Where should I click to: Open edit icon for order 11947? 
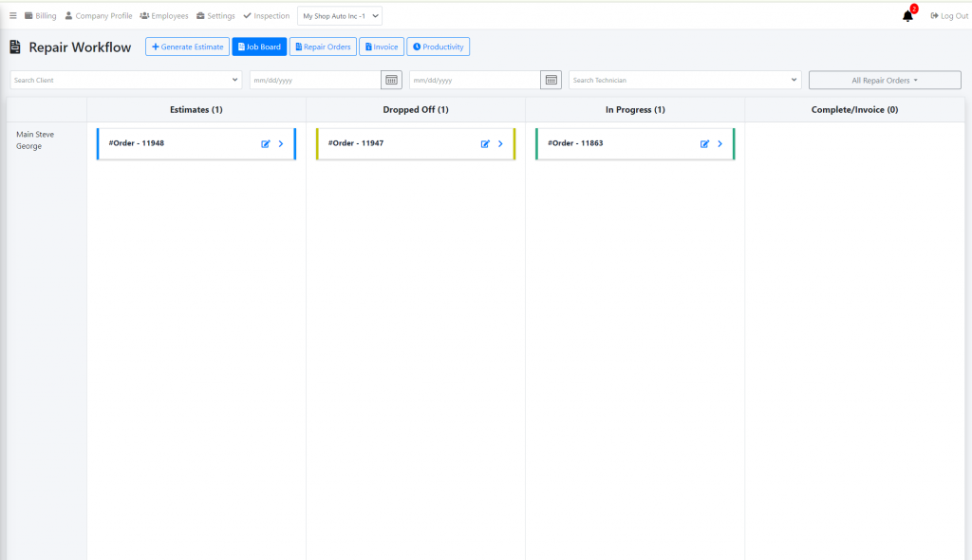(x=485, y=144)
